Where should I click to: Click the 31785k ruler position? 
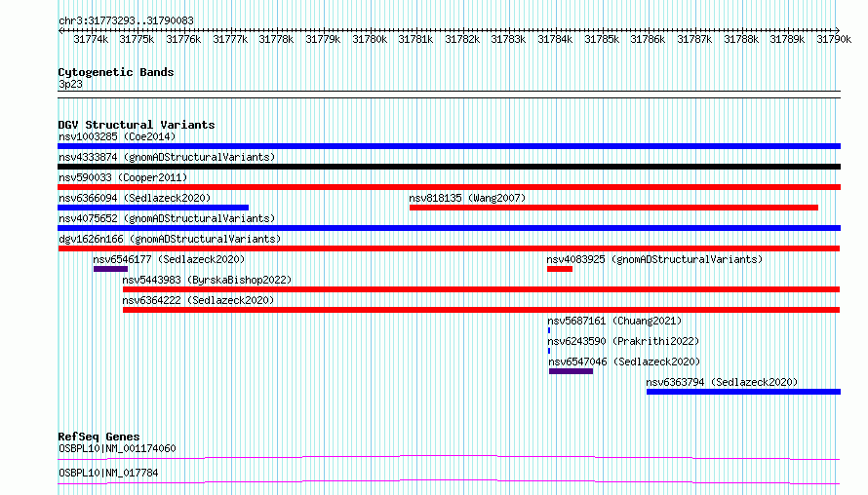click(x=601, y=39)
